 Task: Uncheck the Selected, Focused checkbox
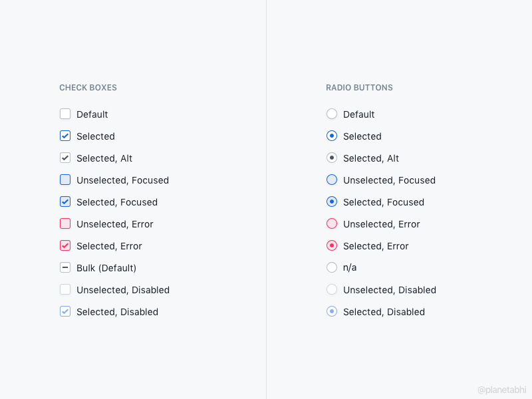pos(65,201)
